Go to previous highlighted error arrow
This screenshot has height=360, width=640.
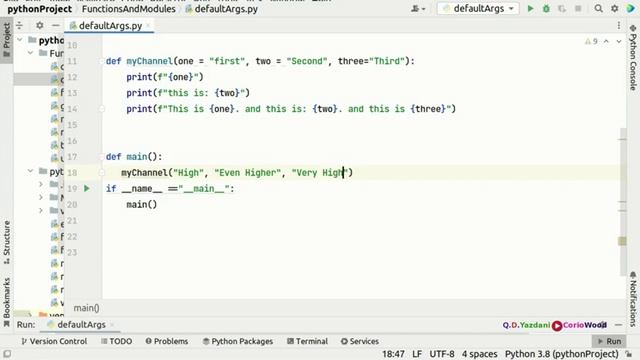(x=607, y=41)
